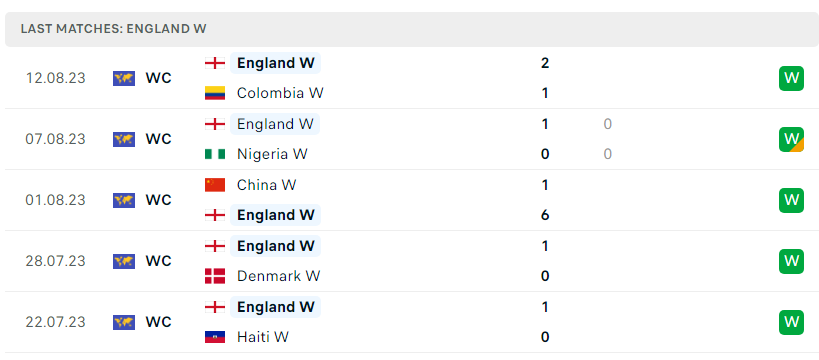Click the green W badge for 12.08.23 match
Viewport: 819px width, 360px height.
791,78
